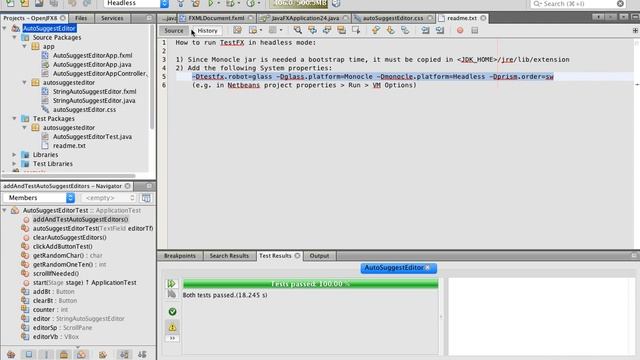Collapse autosuggesteditor package under Source Packages
The height and width of the screenshot is (360, 640).
pos(24,82)
